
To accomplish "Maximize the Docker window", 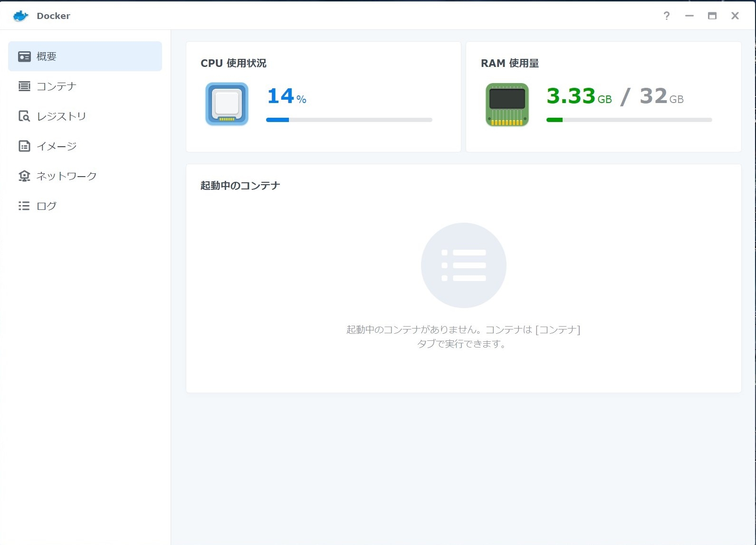I will coord(712,16).
